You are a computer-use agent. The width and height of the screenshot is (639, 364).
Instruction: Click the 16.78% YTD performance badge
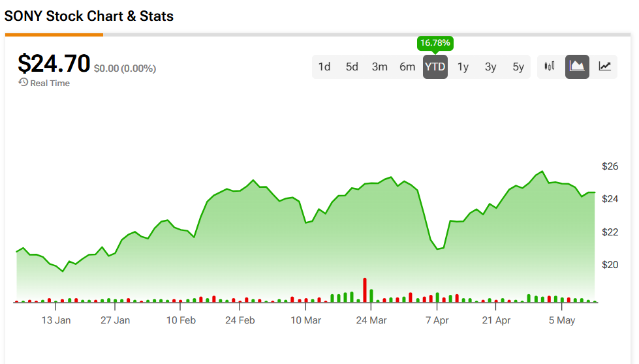click(x=435, y=43)
